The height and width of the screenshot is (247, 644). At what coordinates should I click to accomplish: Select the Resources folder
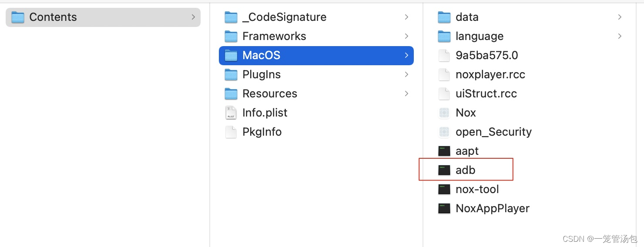316,93
